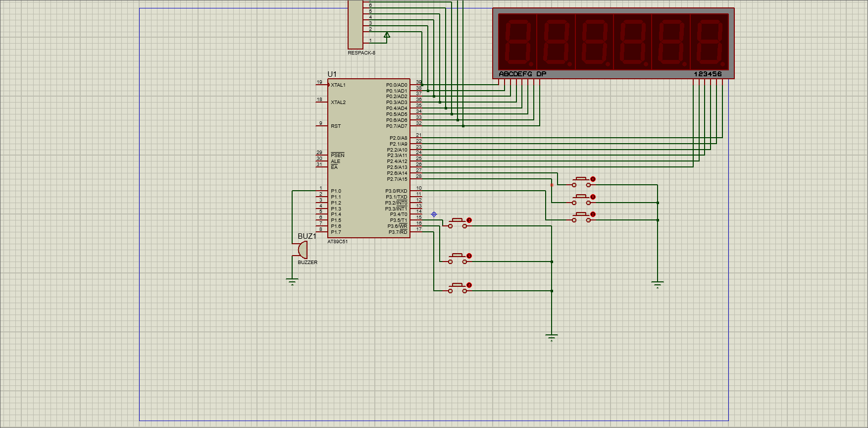Click the P0.7/AD7 pin label
The image size is (868, 428).
(397, 126)
